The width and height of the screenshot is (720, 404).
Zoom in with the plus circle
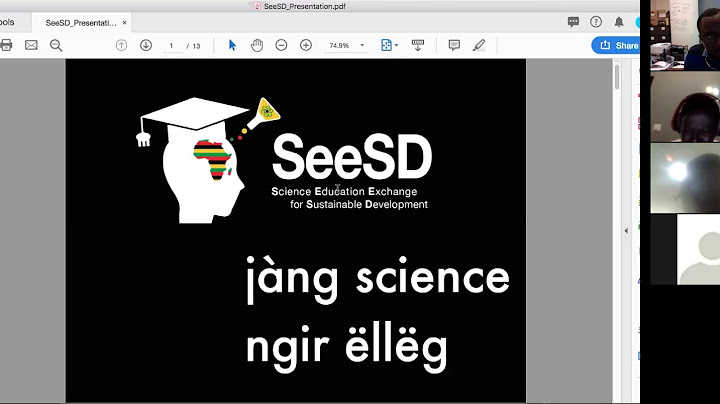[x=306, y=45]
